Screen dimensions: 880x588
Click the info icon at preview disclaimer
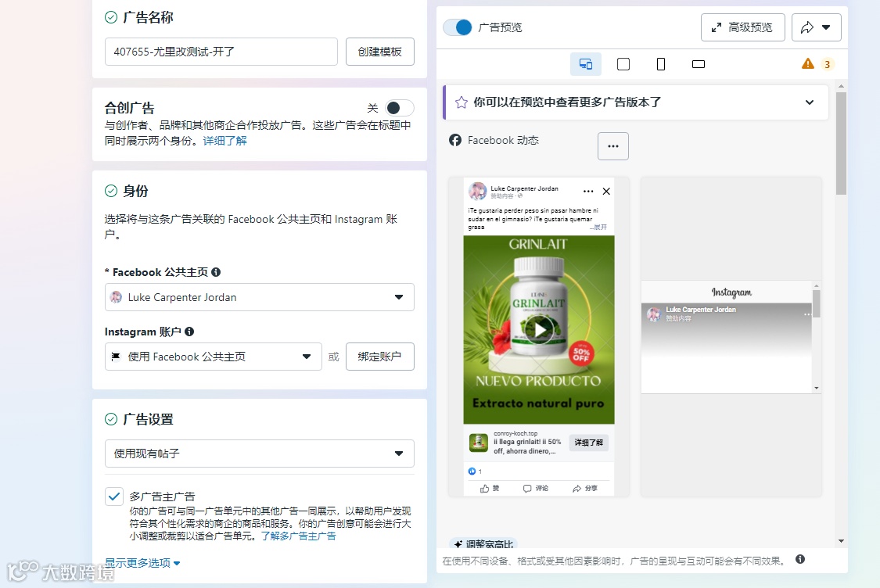click(x=800, y=559)
